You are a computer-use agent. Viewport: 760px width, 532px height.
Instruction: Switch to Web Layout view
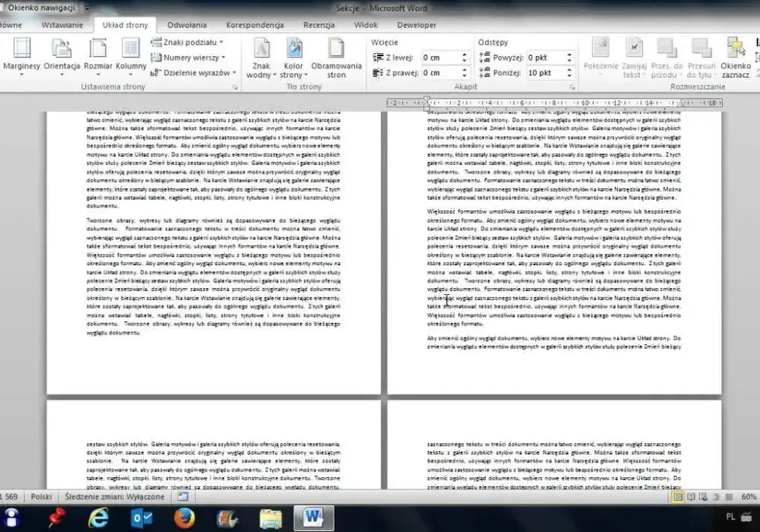pos(703,496)
